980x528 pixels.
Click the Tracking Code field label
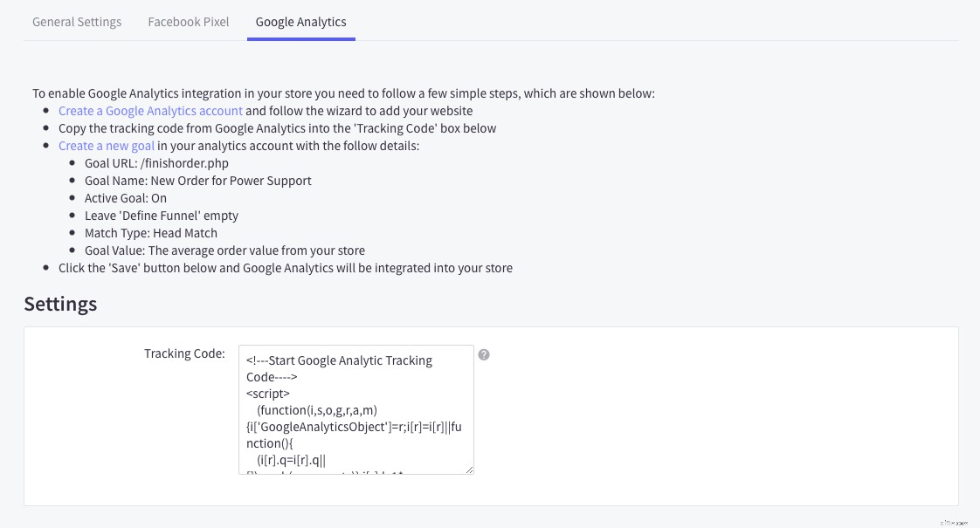tap(184, 353)
